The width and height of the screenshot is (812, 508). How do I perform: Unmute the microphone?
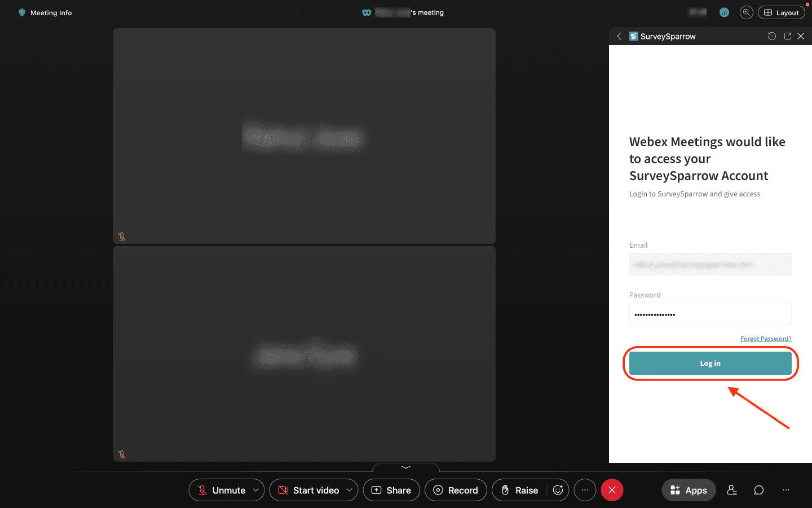(x=221, y=490)
